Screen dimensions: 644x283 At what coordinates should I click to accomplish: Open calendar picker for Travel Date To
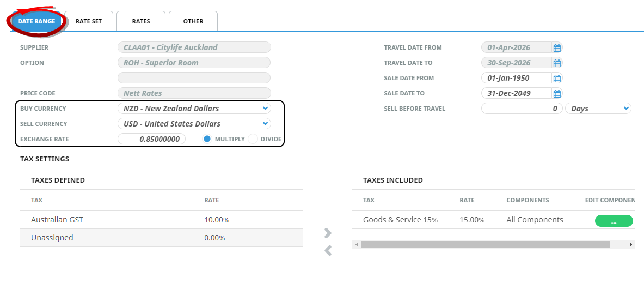[x=557, y=63]
